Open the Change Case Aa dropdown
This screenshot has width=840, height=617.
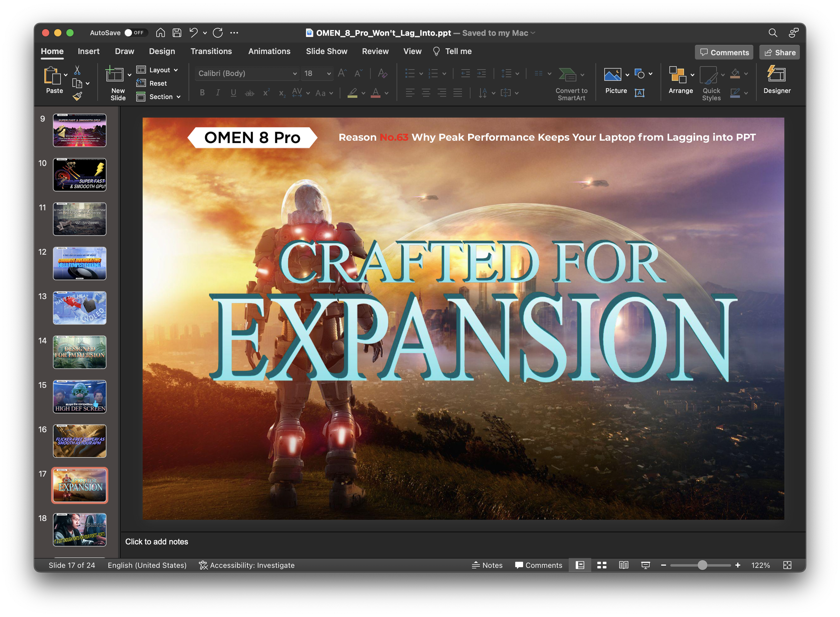point(324,93)
